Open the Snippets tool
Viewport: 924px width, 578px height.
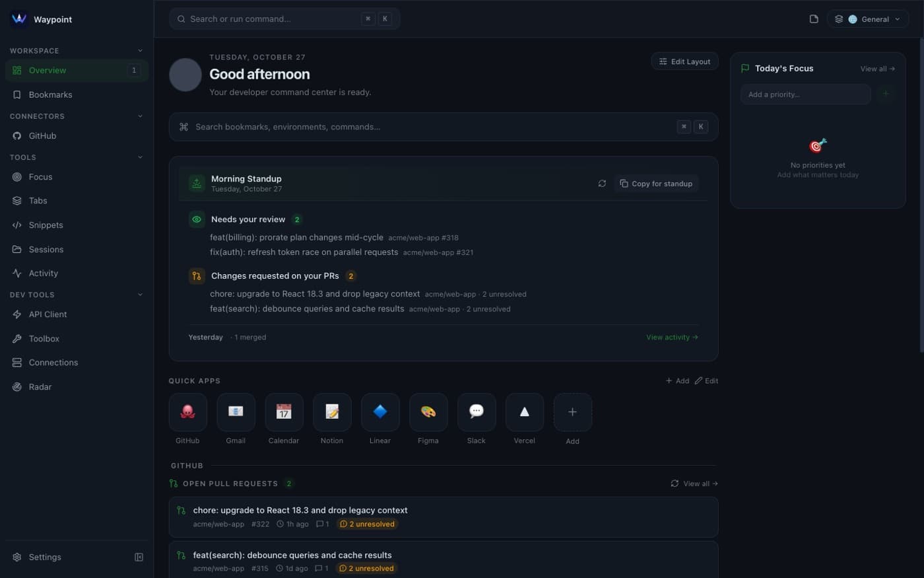click(x=77, y=225)
